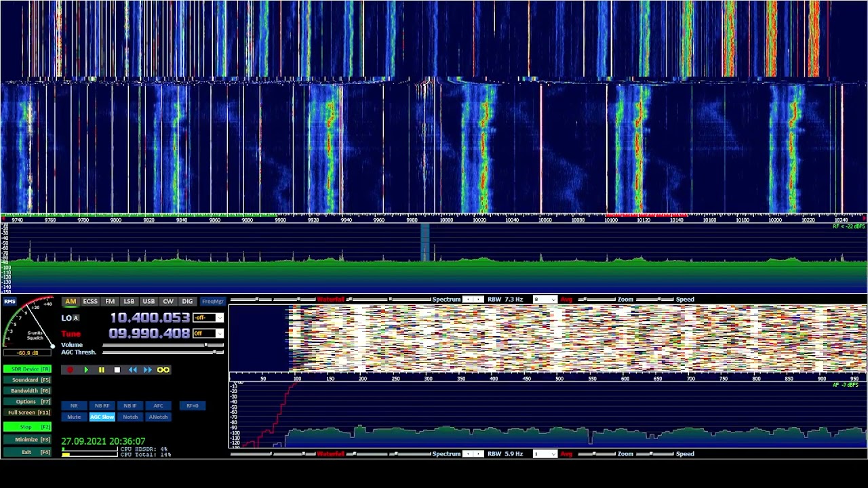
Task: Open upper RBW dropdown showing 8
Action: click(545, 300)
